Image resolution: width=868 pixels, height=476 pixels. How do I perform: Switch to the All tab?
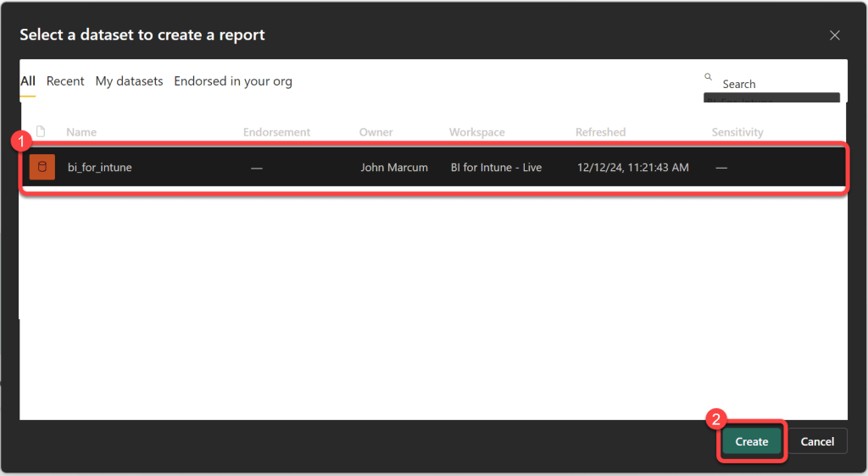[28, 81]
